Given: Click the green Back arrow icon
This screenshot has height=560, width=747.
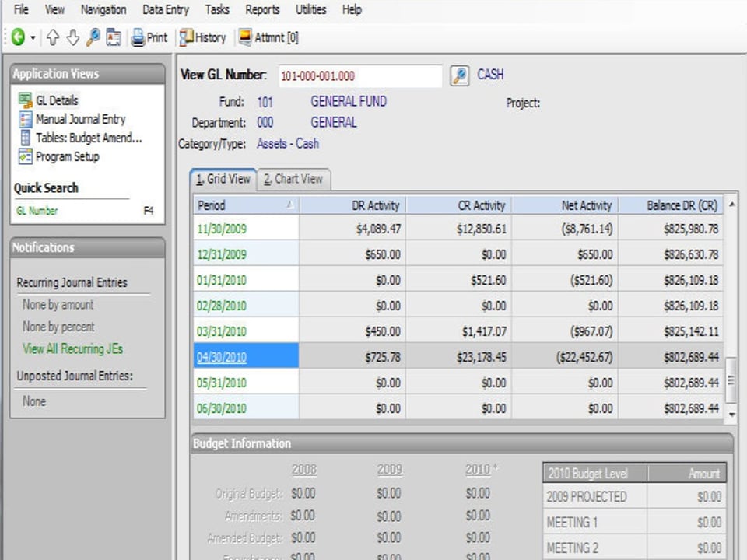Looking at the screenshot, I should coord(18,37).
